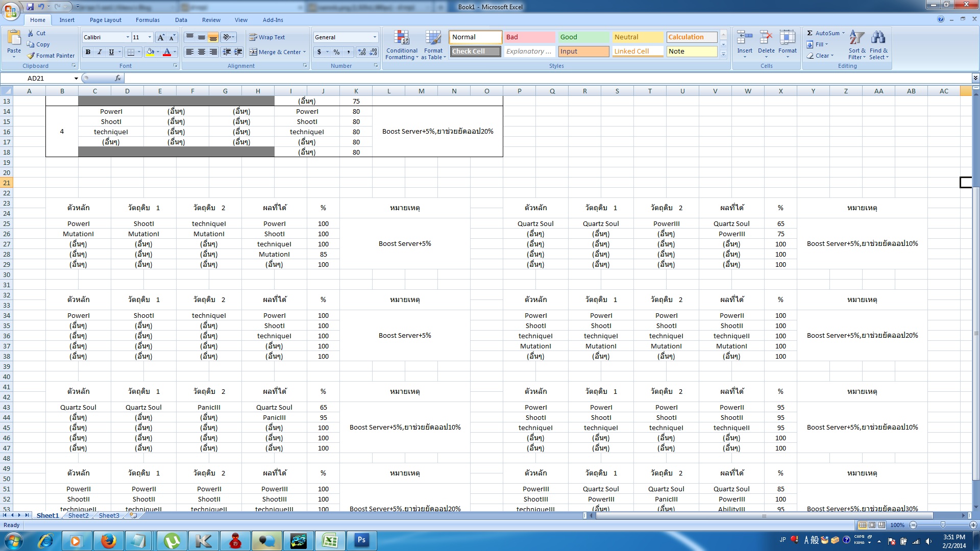Apply the Good cell style

pos(583,37)
